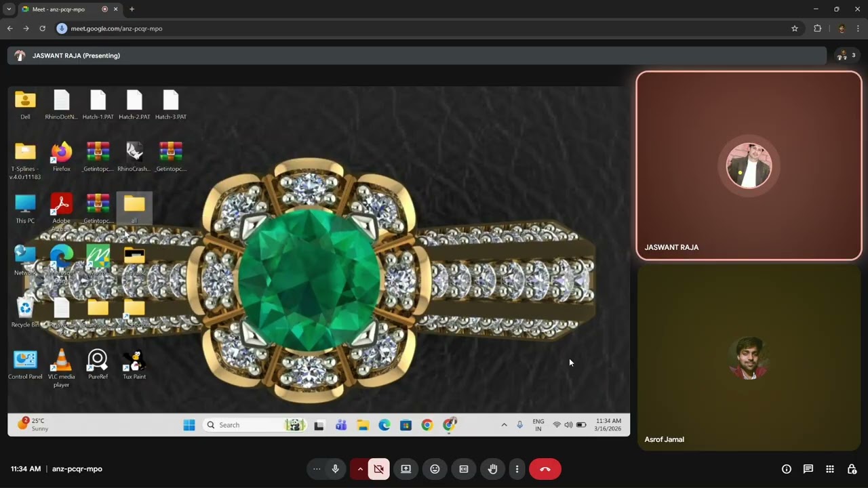868x488 pixels.
Task: Click the 25°C Sunny weather widget
Action: point(34,425)
